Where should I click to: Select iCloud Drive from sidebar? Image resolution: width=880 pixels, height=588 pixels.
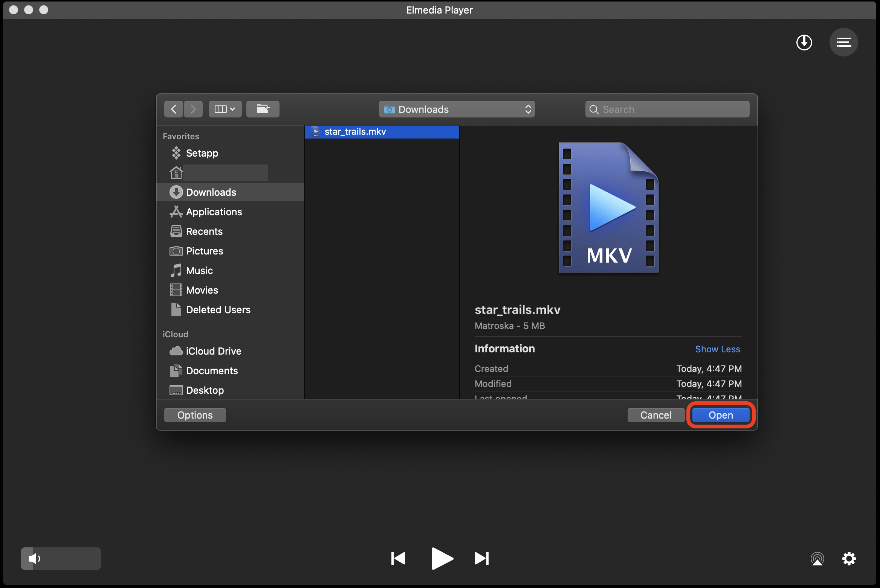click(x=213, y=350)
